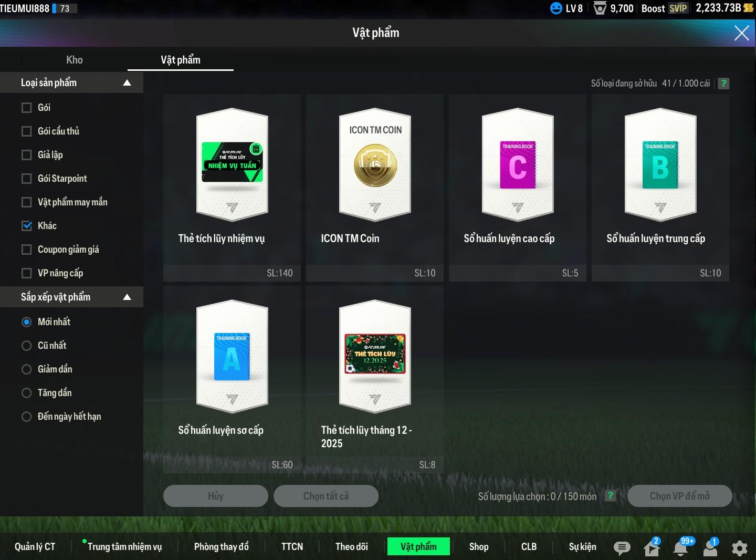Image resolution: width=756 pixels, height=560 pixels.
Task: Click the green help icon beside item count
Action: tap(723, 84)
